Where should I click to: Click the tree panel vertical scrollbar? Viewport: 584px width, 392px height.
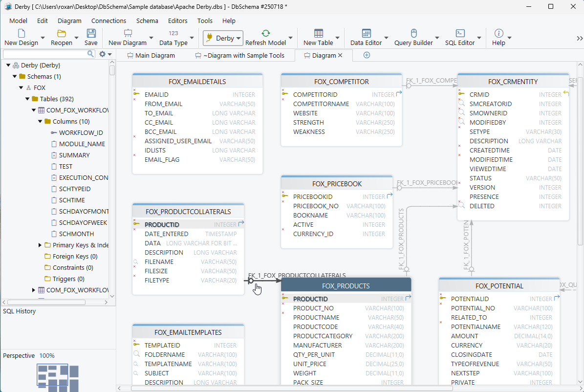pos(112,70)
